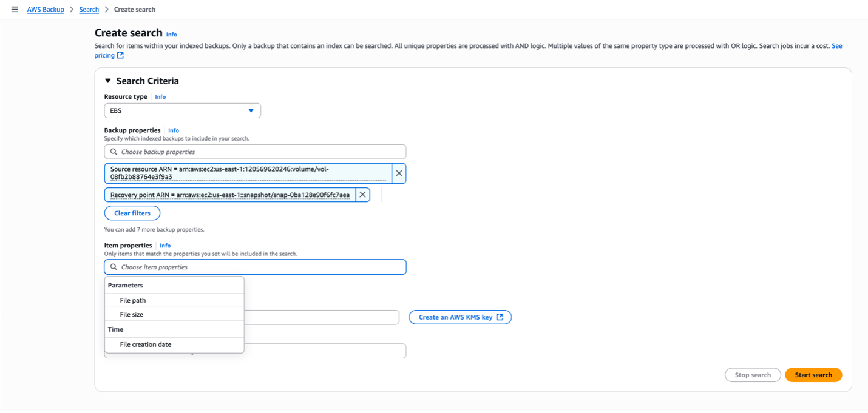Choose File creation date under Time
Screen dimensions: 868x413
pos(145,344)
